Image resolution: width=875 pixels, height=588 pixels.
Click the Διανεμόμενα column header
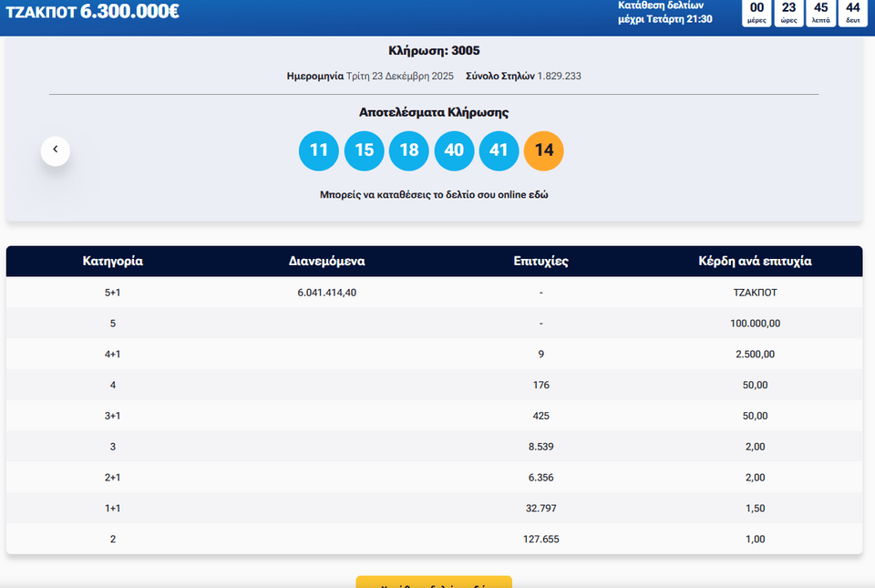coord(327,262)
